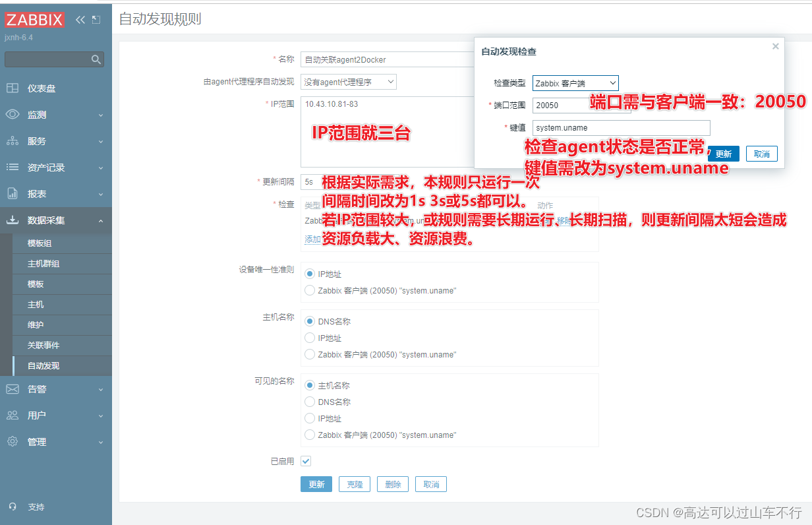Toggle the 已启用 checkbox
The image size is (812, 525).
[x=306, y=461]
